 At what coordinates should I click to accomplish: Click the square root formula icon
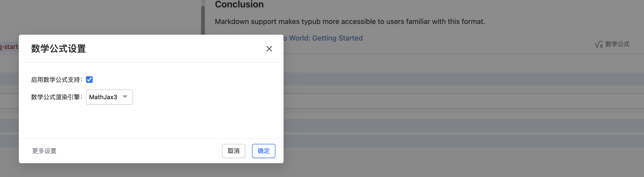598,45
